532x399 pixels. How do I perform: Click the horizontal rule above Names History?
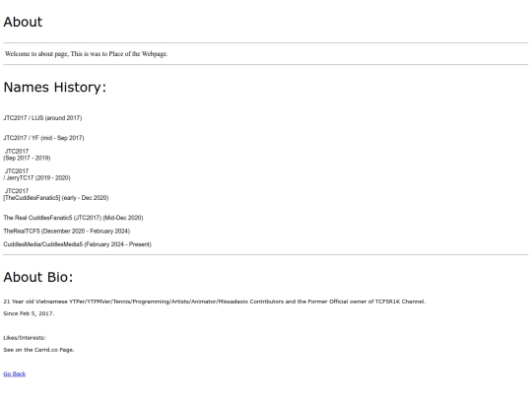[x=266, y=64]
